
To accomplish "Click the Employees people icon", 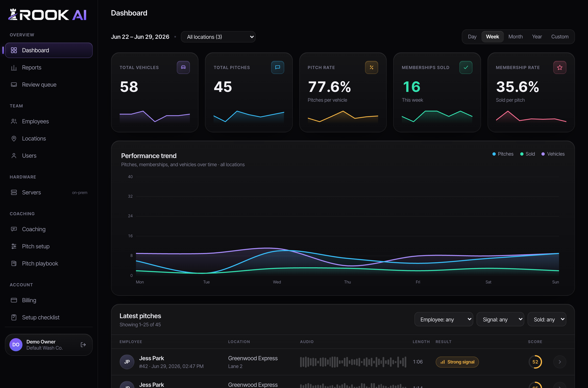I will [14, 121].
